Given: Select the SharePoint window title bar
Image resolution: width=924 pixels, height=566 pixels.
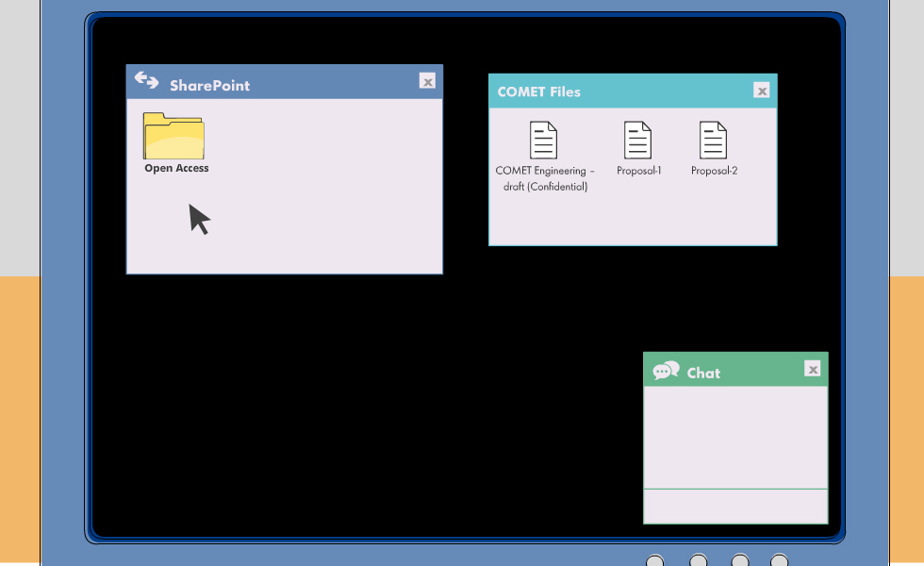Looking at the screenshot, I should (x=302, y=83).
